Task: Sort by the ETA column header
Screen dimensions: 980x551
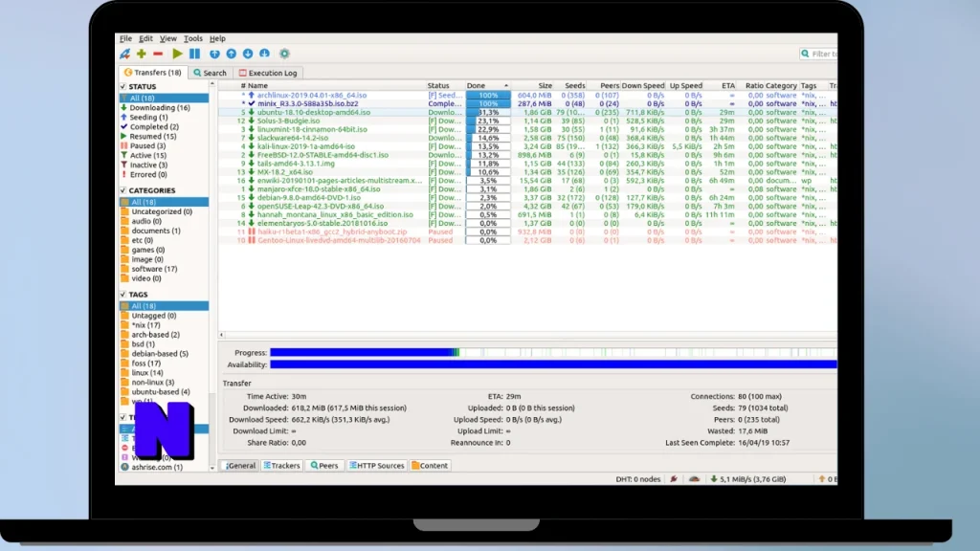Action: 728,85
